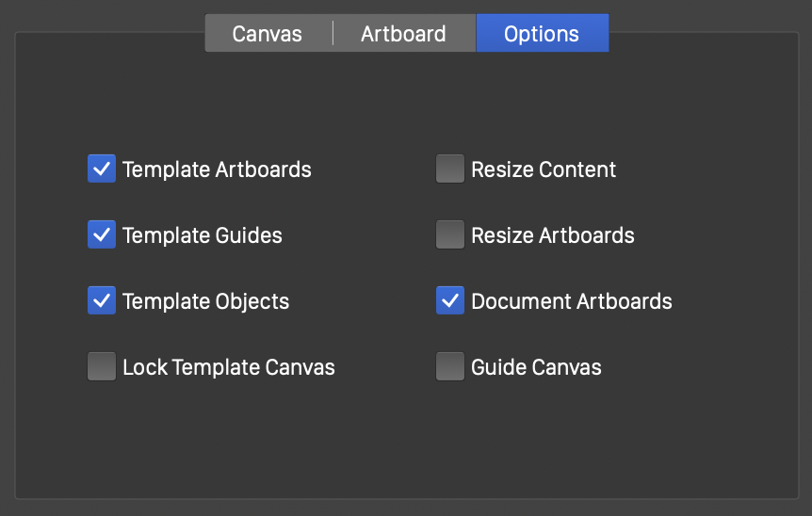
Task: Open the Artboard tab
Action: tap(403, 34)
